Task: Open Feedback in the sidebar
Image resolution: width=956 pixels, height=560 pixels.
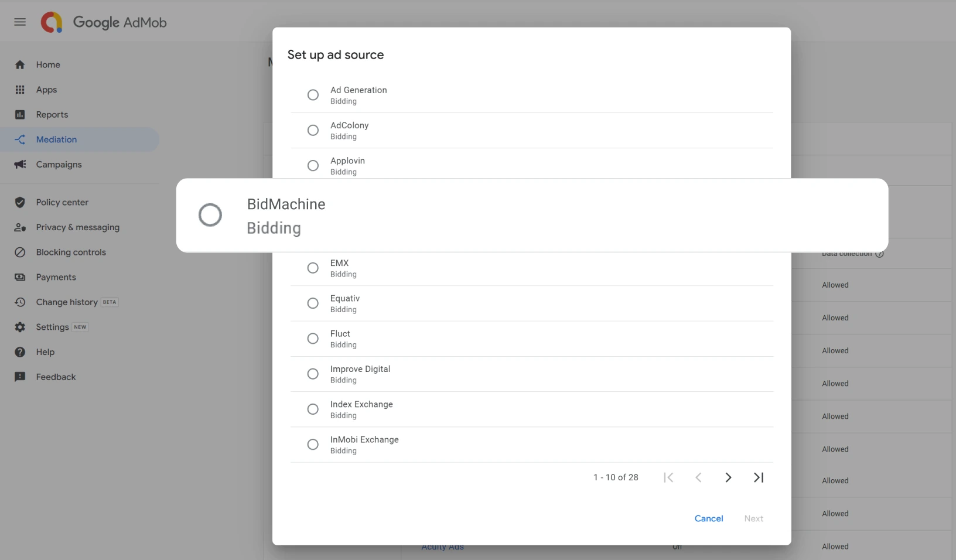Action: pyautogui.click(x=80, y=377)
